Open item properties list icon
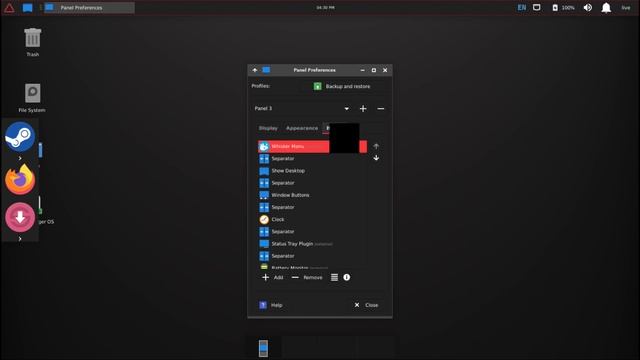The width and height of the screenshot is (640, 360). click(334, 278)
